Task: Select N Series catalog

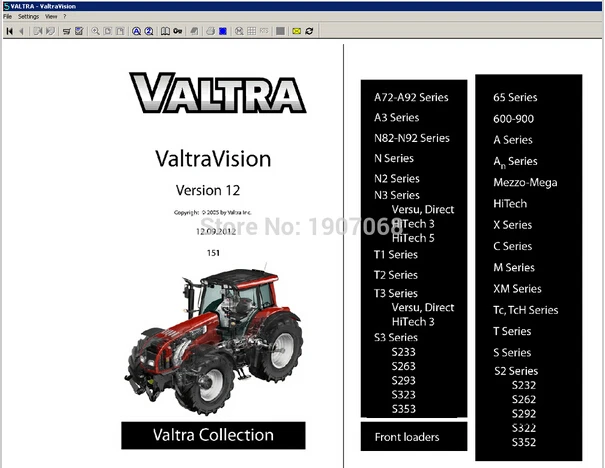Action: tap(394, 158)
